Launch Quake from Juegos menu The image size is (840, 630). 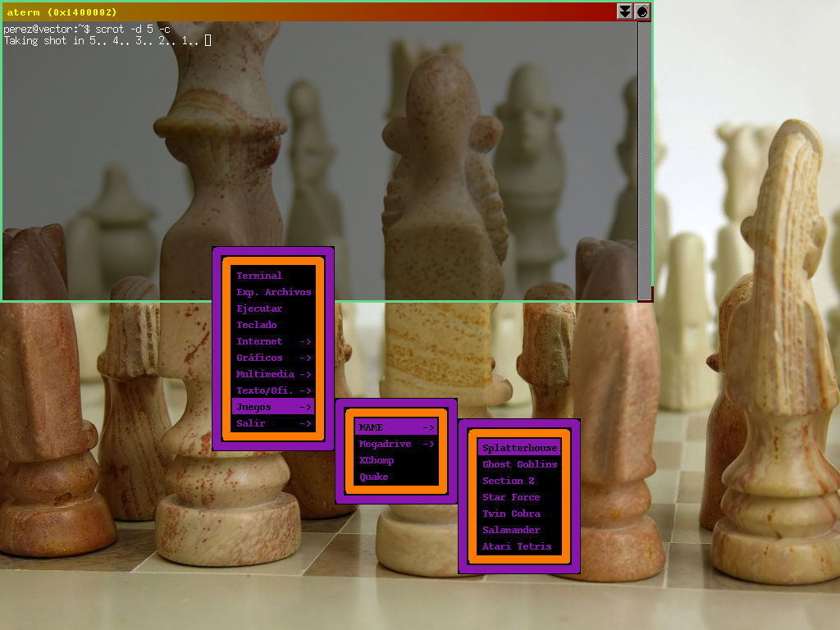tap(396, 477)
